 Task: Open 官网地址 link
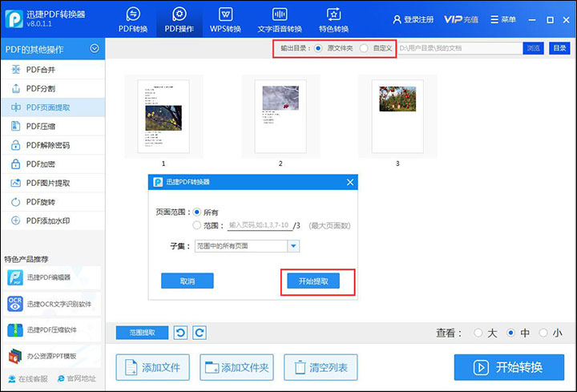77,378
